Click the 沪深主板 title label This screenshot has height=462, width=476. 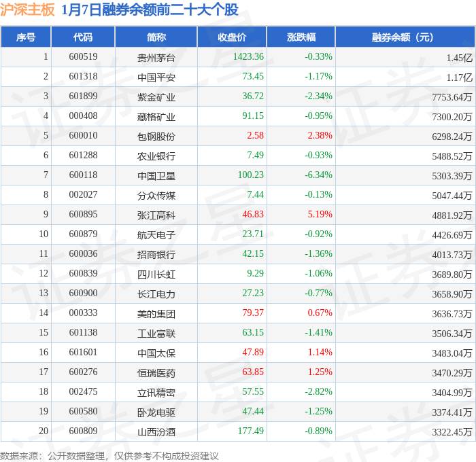coord(27,10)
